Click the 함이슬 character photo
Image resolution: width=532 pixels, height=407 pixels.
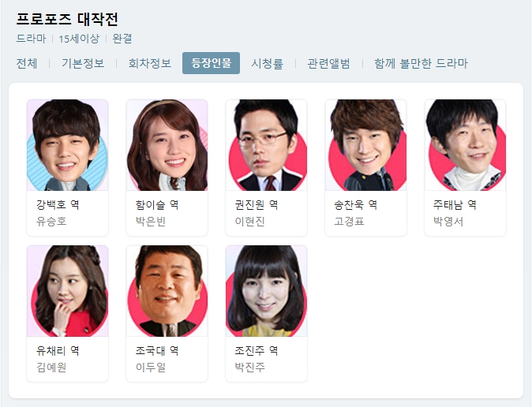(x=167, y=145)
